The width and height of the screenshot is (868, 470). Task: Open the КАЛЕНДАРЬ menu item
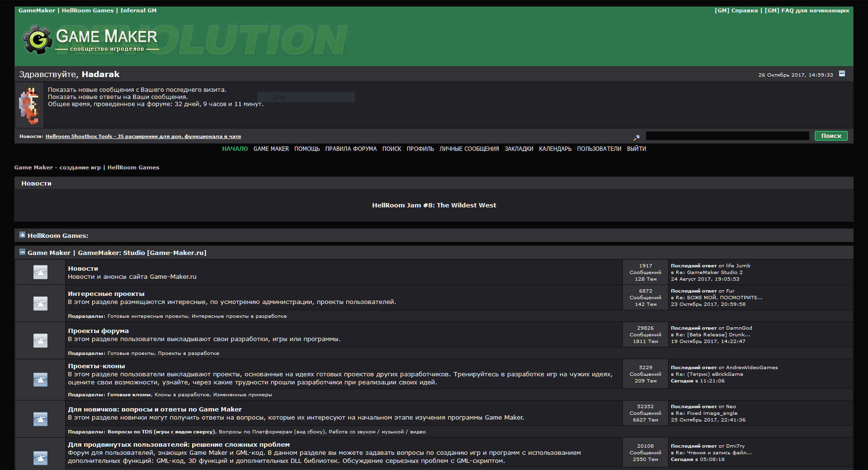pyautogui.click(x=555, y=149)
